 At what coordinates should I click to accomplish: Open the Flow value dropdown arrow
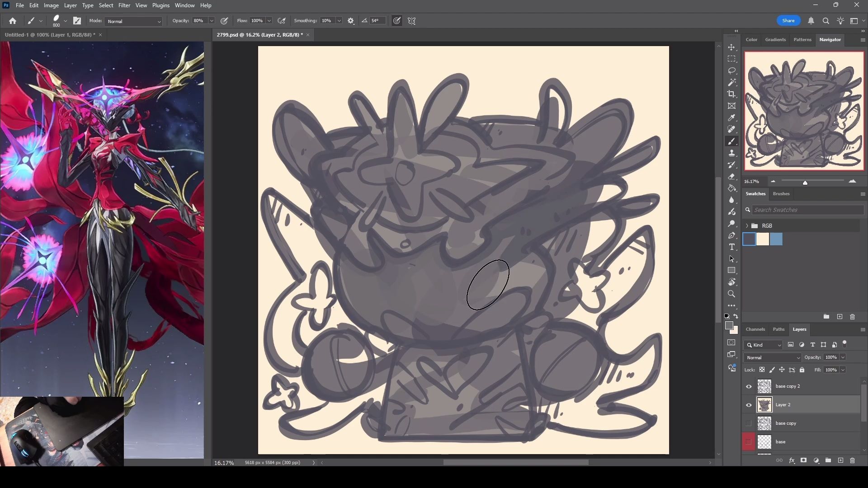click(x=269, y=21)
